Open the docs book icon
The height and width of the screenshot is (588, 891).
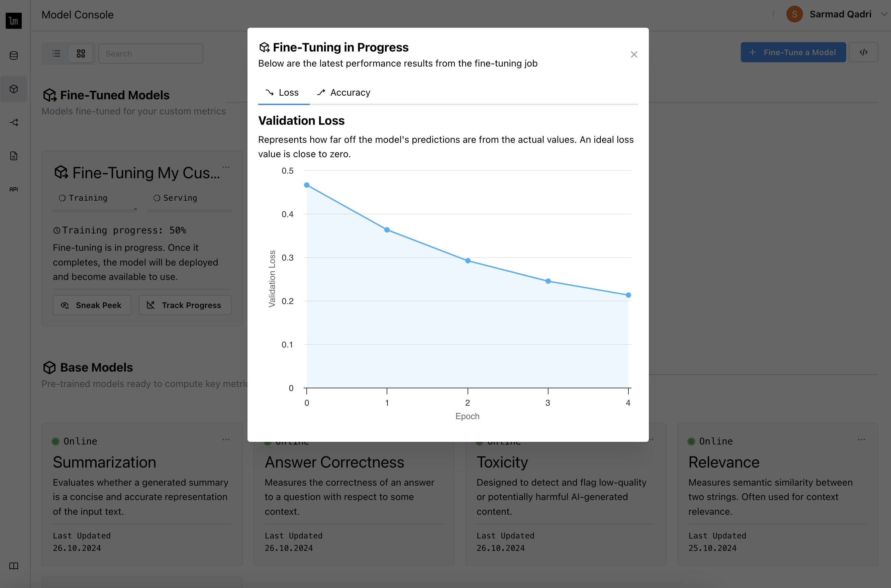(13, 566)
